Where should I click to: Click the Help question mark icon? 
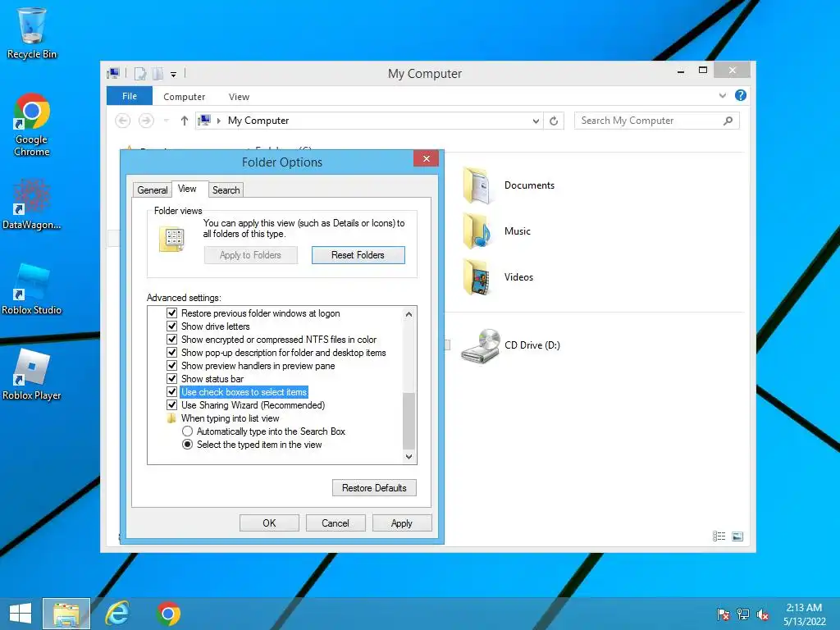coord(741,95)
